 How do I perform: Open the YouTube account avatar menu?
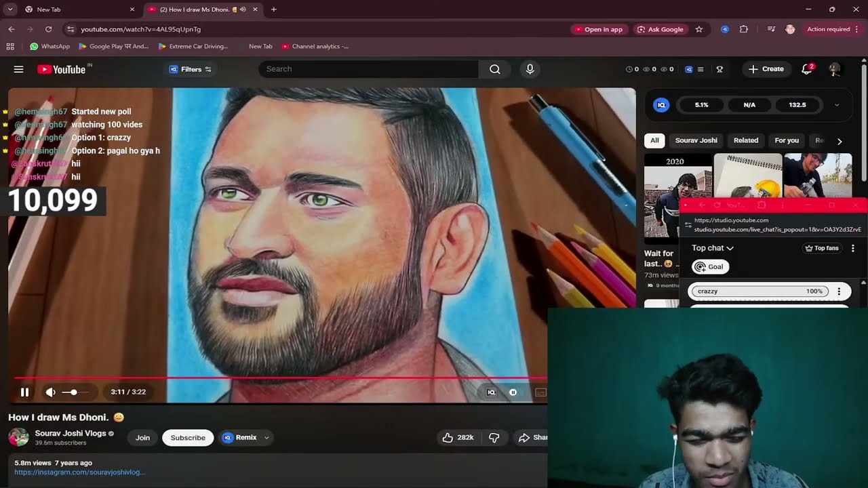click(x=835, y=69)
